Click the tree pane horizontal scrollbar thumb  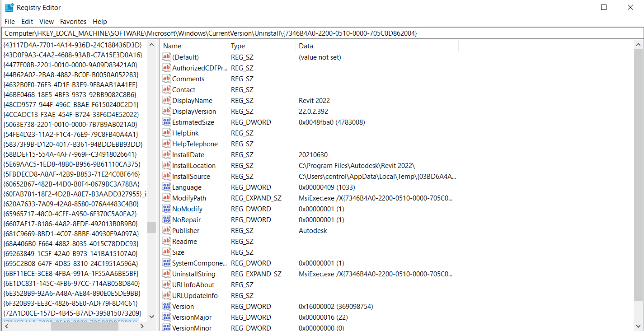click(85, 326)
